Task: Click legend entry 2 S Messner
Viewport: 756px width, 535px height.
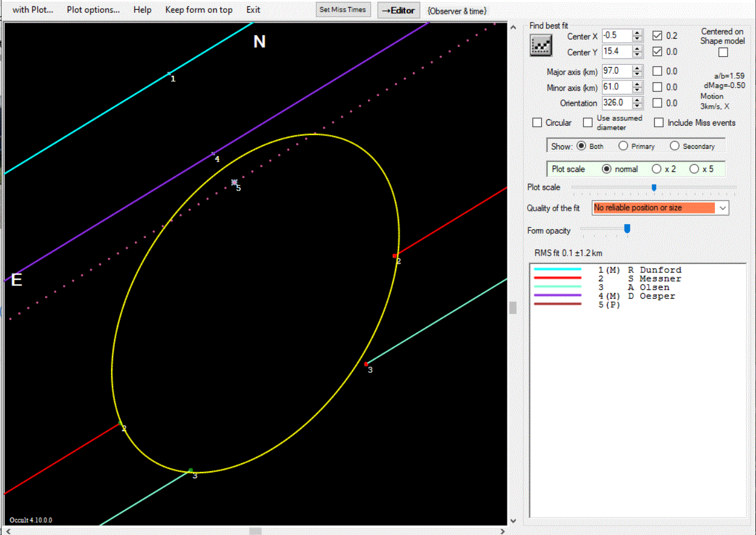Action: [640, 279]
